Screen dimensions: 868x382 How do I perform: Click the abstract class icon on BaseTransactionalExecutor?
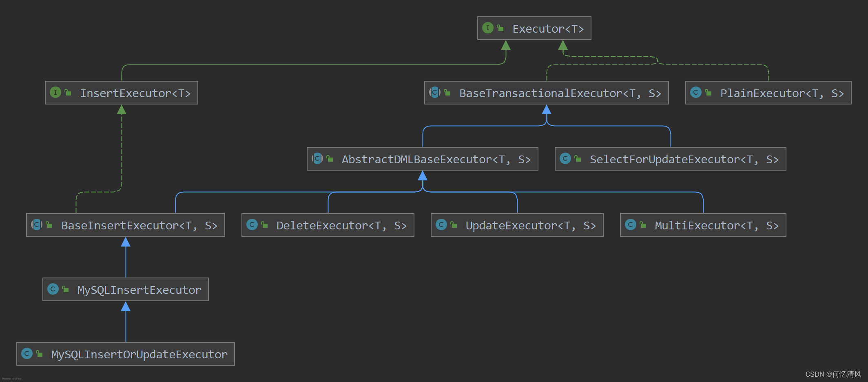(x=435, y=92)
